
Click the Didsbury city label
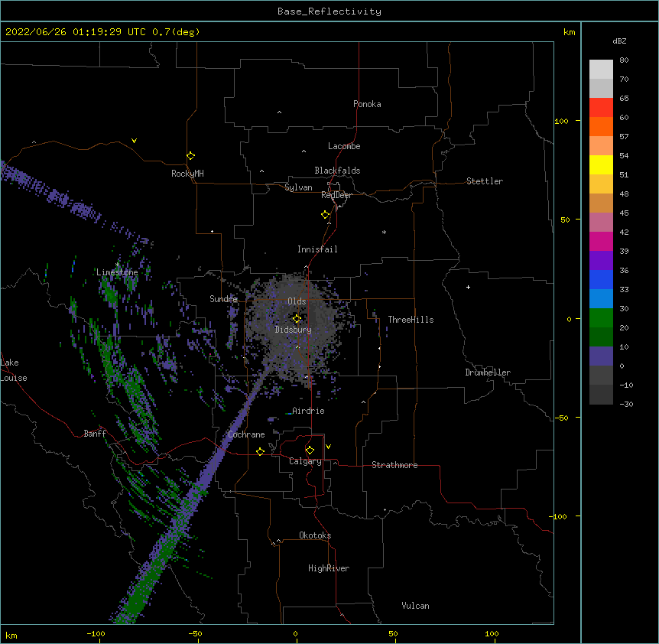[x=294, y=330]
